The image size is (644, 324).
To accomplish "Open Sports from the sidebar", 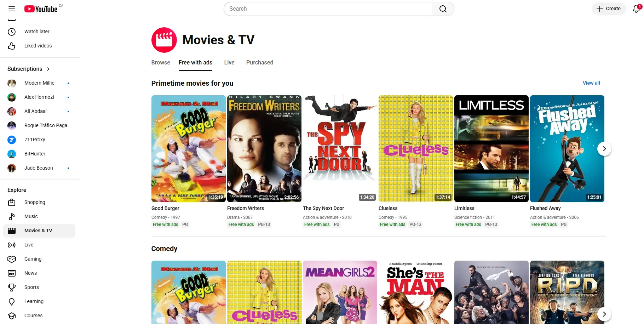I will 31,287.
